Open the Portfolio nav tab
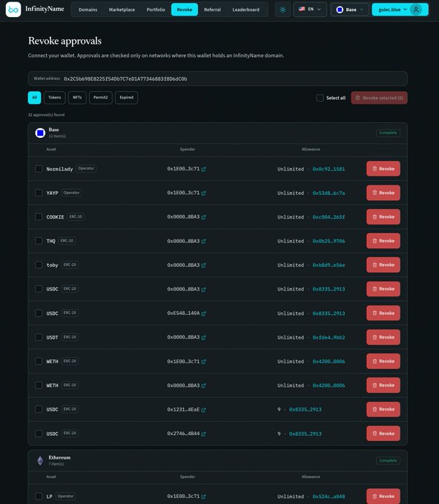The image size is (439, 504). 156,10
